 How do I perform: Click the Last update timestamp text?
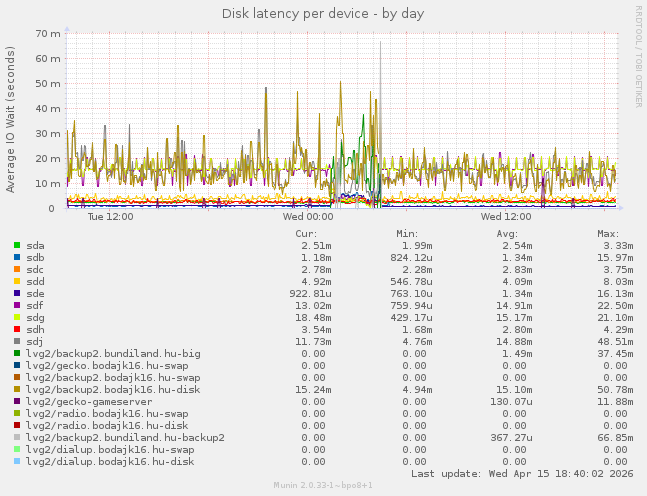pos(522,473)
